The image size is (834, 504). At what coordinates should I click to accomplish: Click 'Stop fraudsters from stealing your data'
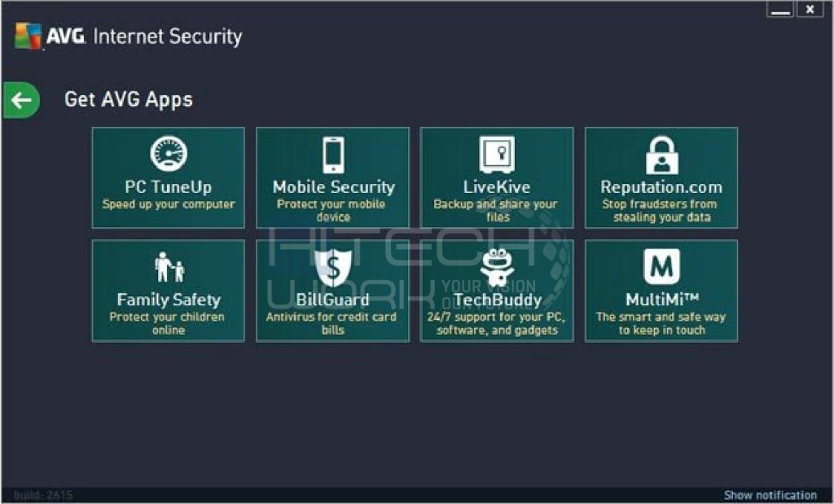661,211
